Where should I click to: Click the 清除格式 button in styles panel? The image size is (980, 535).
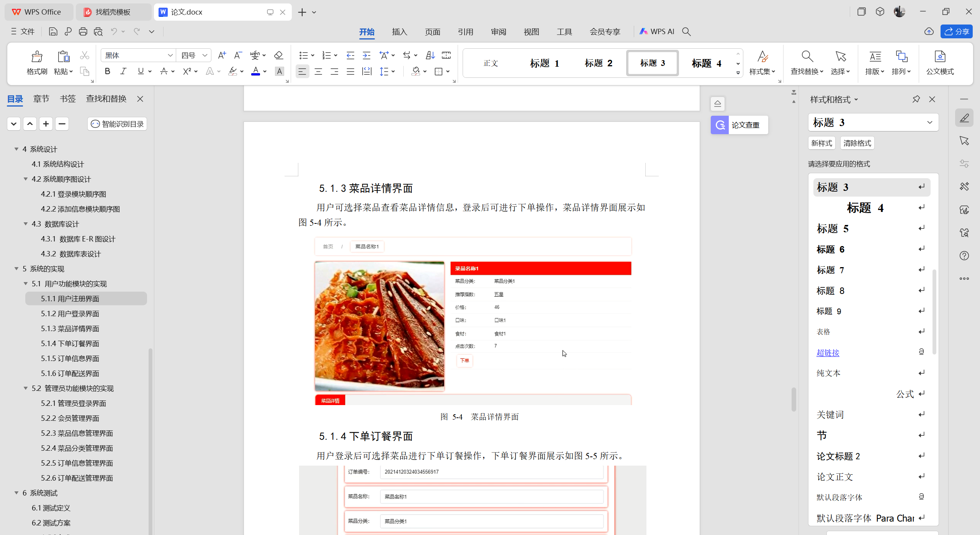click(857, 143)
